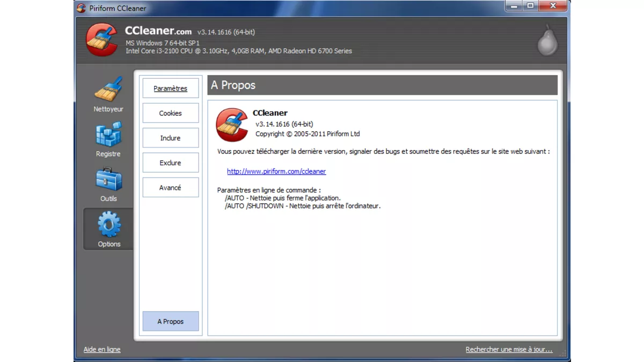Click the resize grip at bottom right
This screenshot has width=644, height=362.
[563, 354]
